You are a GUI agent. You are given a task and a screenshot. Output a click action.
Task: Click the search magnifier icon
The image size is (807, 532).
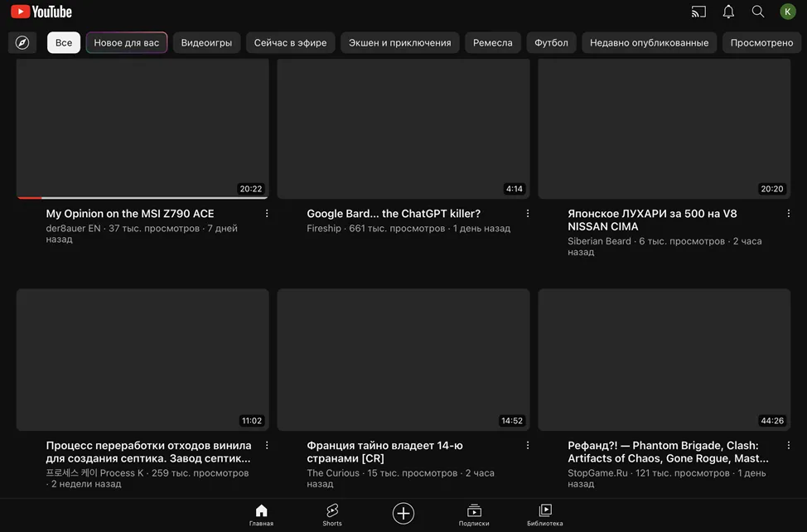pos(757,12)
